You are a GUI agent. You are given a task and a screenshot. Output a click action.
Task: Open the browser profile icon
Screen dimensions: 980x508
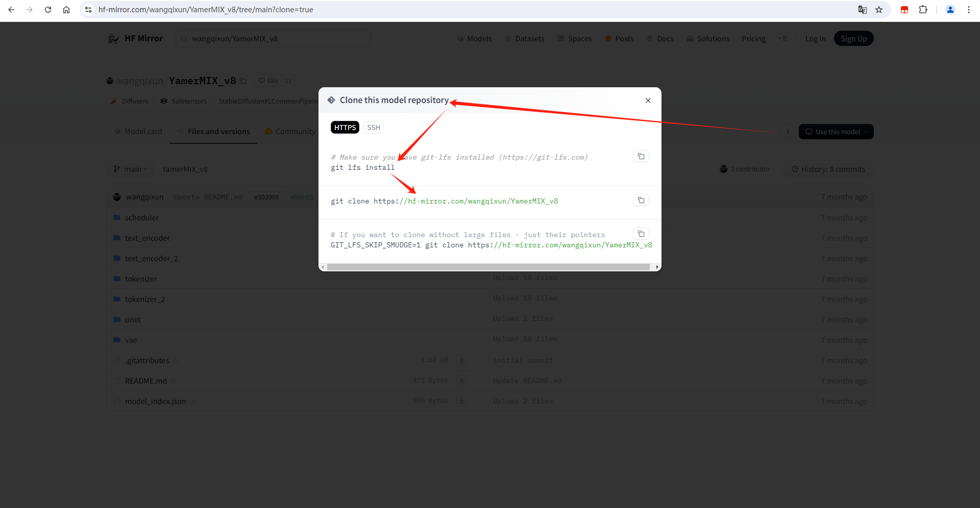coord(950,10)
